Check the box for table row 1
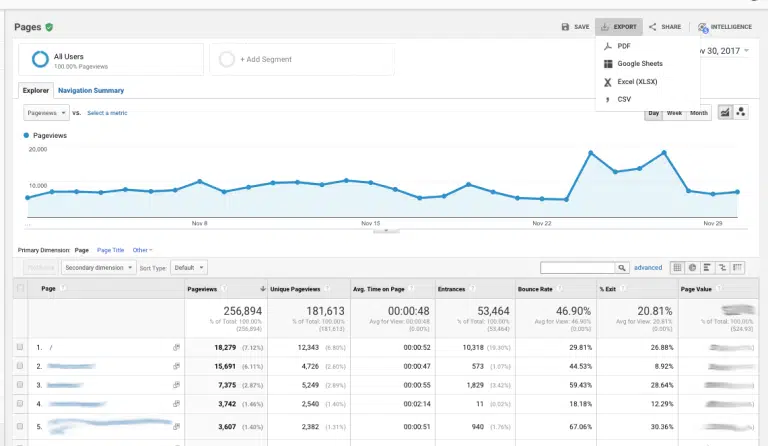 (20, 347)
